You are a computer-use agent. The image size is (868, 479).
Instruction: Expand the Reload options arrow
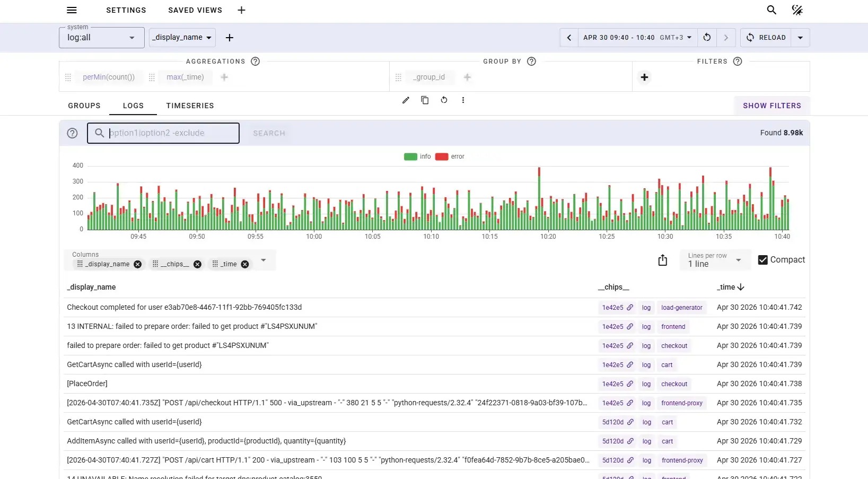pos(800,38)
